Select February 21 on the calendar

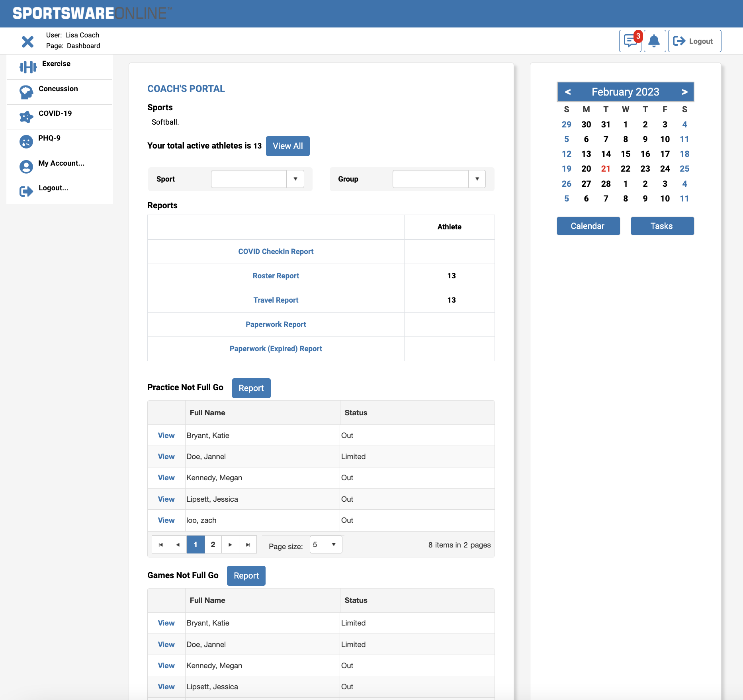pos(605,169)
